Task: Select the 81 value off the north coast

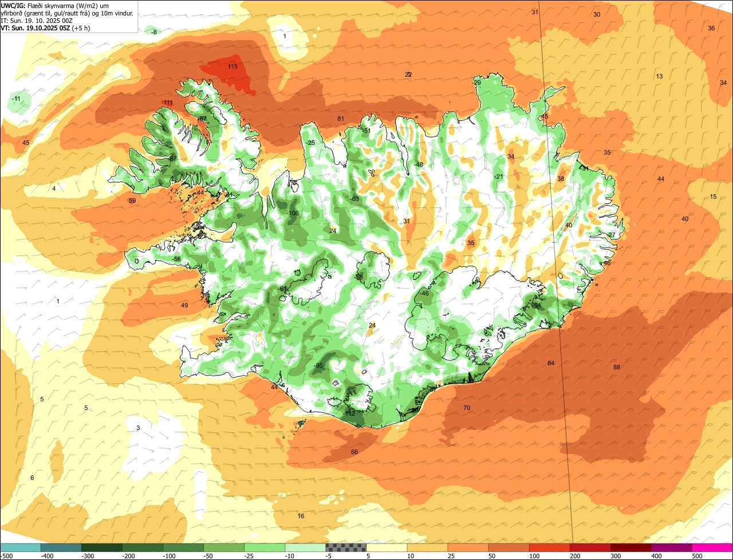Action: 341,119
